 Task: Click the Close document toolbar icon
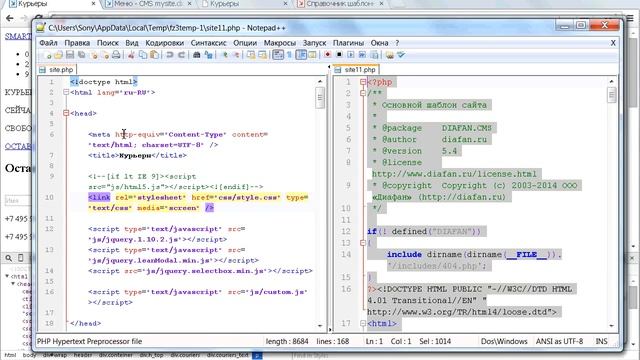pyautogui.click(x=94, y=55)
